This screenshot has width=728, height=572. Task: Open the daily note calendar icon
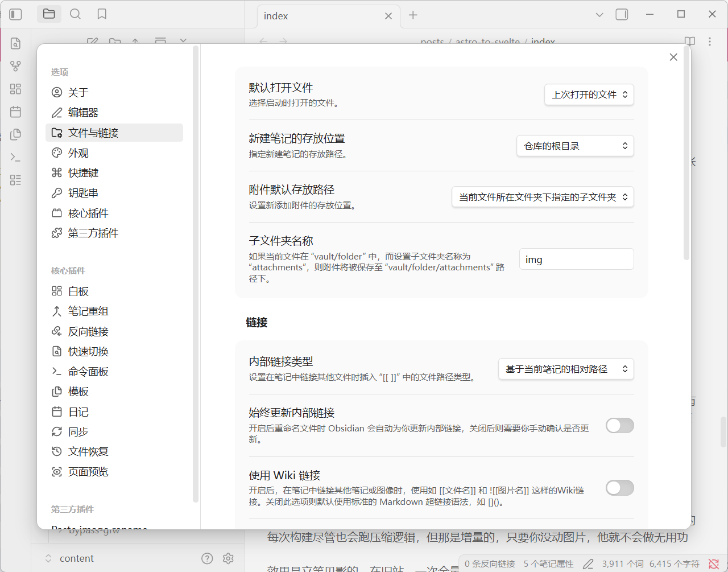click(16, 112)
